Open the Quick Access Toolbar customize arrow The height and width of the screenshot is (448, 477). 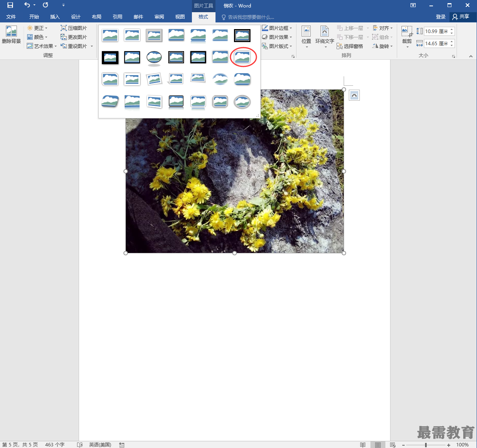point(64,5)
